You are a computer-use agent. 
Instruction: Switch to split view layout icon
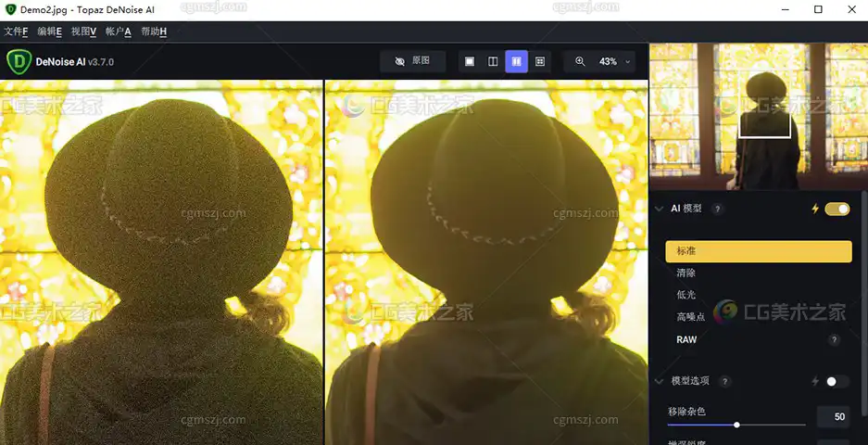point(493,61)
